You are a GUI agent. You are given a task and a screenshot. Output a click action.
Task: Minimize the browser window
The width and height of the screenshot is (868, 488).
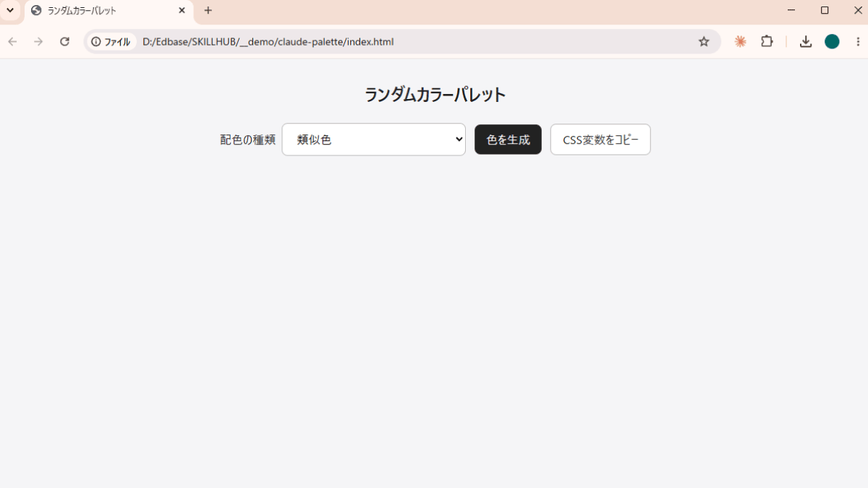[x=791, y=10]
